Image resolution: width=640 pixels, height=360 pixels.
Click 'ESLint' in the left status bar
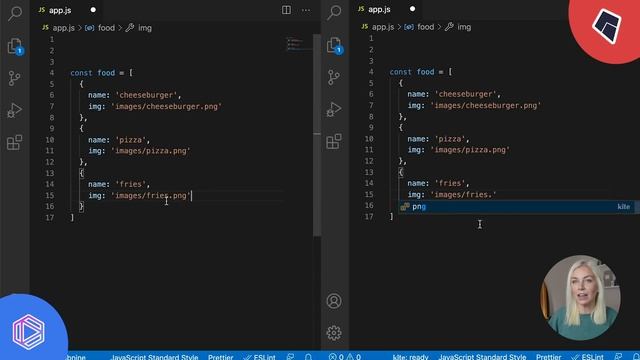[x=260, y=357]
